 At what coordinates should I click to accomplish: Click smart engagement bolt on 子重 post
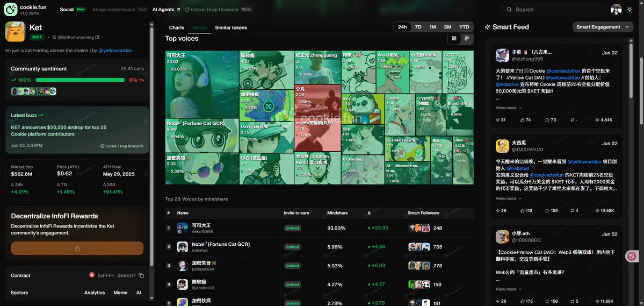click(498, 120)
